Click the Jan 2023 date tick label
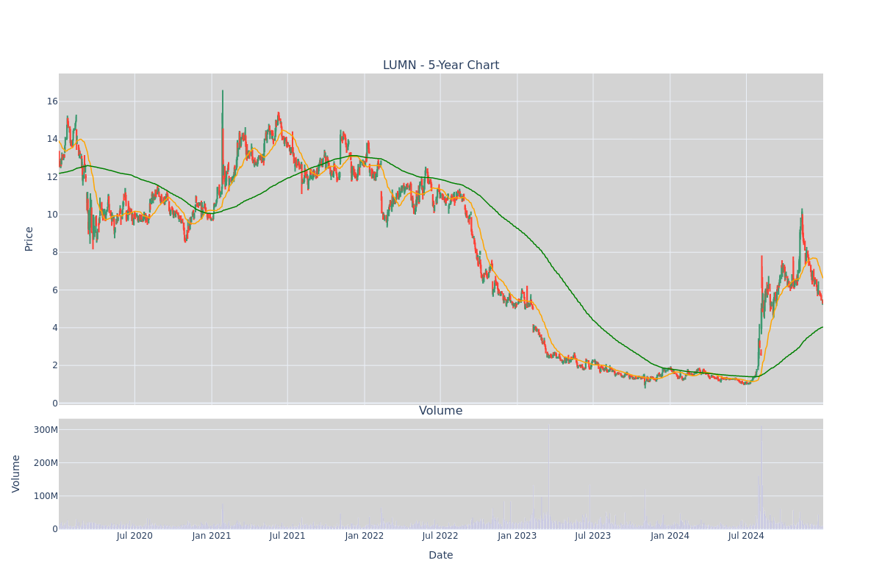The image size is (882, 588). click(517, 536)
